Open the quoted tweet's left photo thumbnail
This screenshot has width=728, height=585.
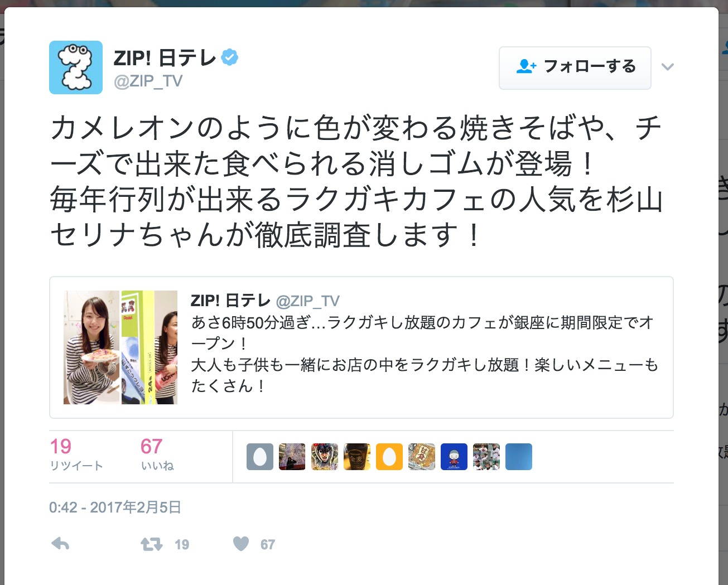(91, 347)
